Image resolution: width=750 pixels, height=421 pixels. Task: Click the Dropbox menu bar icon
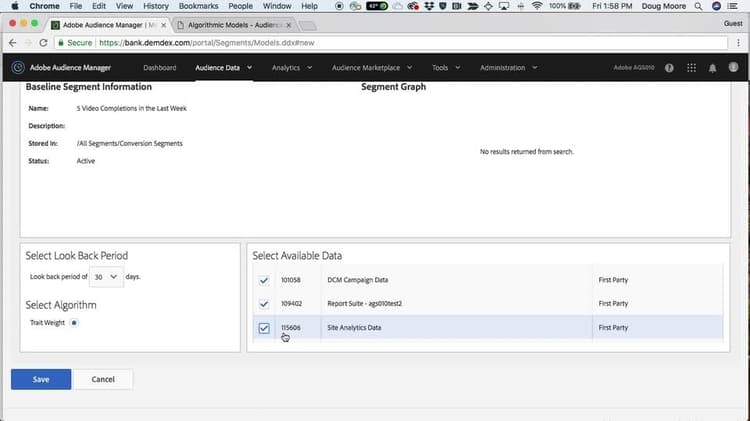pyautogui.click(x=429, y=6)
